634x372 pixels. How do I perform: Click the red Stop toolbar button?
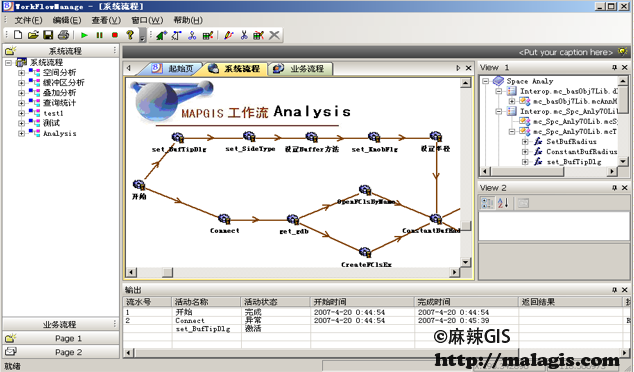(115, 35)
